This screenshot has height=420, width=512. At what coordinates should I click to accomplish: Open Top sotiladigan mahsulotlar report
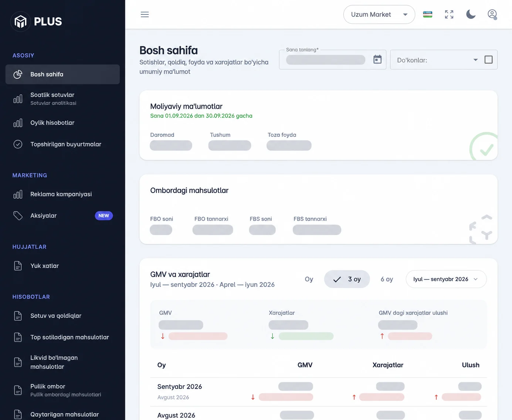pyautogui.click(x=62, y=337)
